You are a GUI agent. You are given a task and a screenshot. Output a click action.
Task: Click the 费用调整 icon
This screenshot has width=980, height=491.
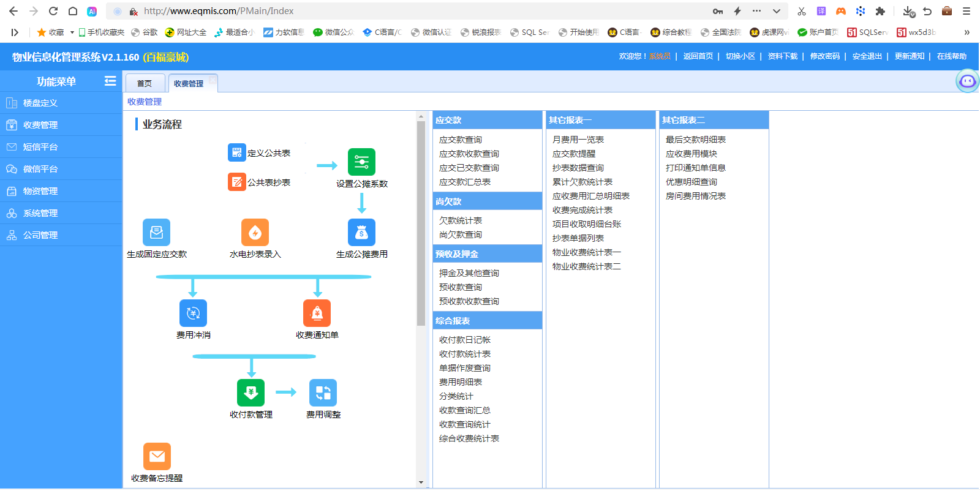coord(323,393)
